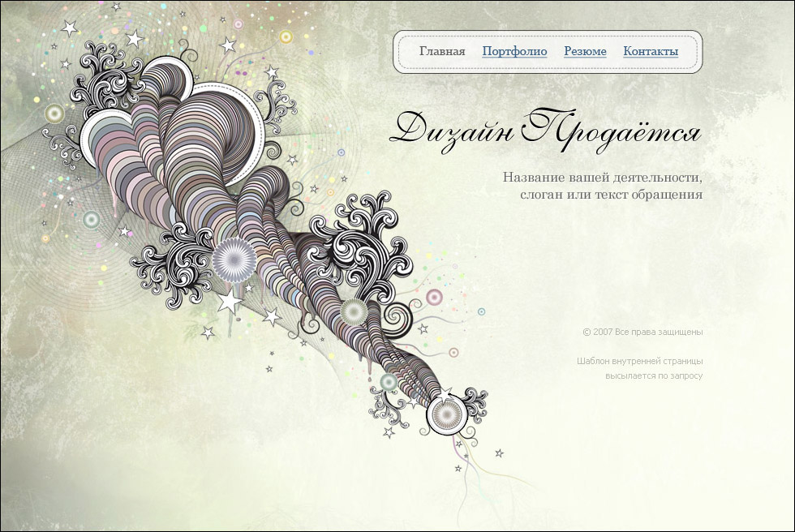
Task: Open the Главная menu item
Action: point(442,51)
